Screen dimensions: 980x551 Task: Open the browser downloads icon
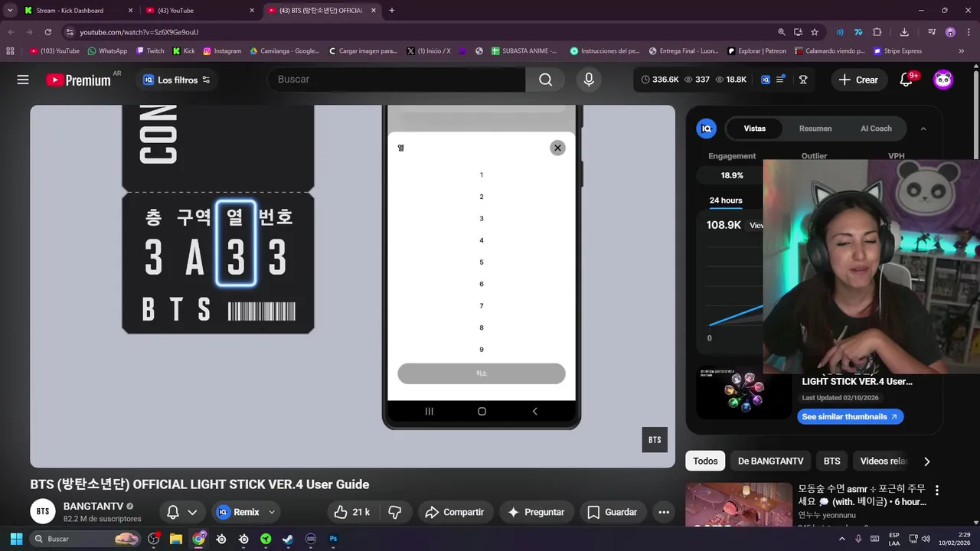coord(904,32)
